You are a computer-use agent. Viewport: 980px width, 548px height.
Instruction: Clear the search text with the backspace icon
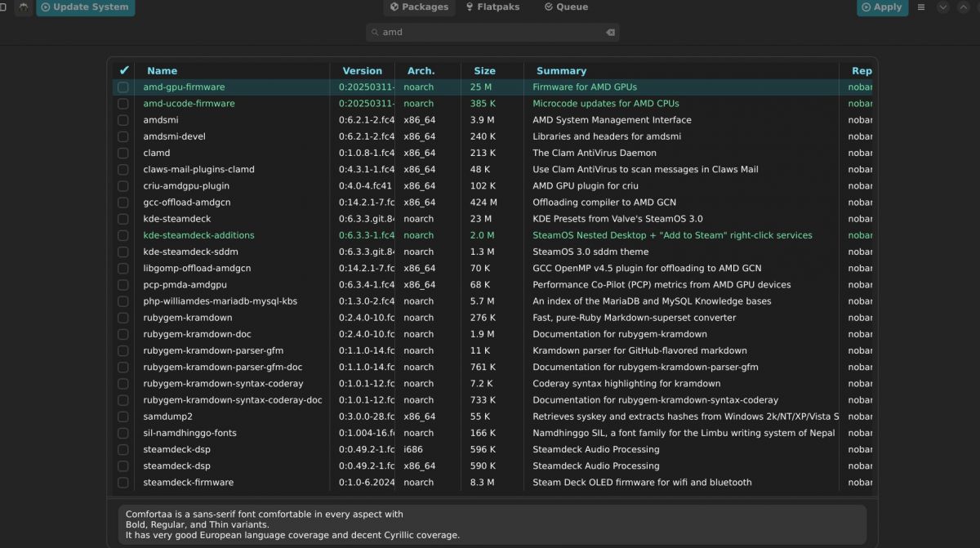click(610, 33)
